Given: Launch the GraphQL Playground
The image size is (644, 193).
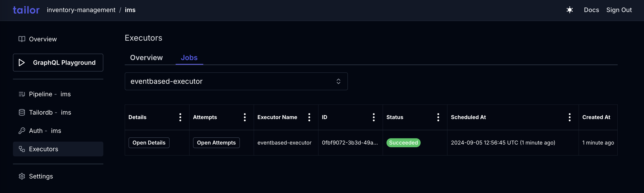Looking at the screenshot, I should coord(58,63).
